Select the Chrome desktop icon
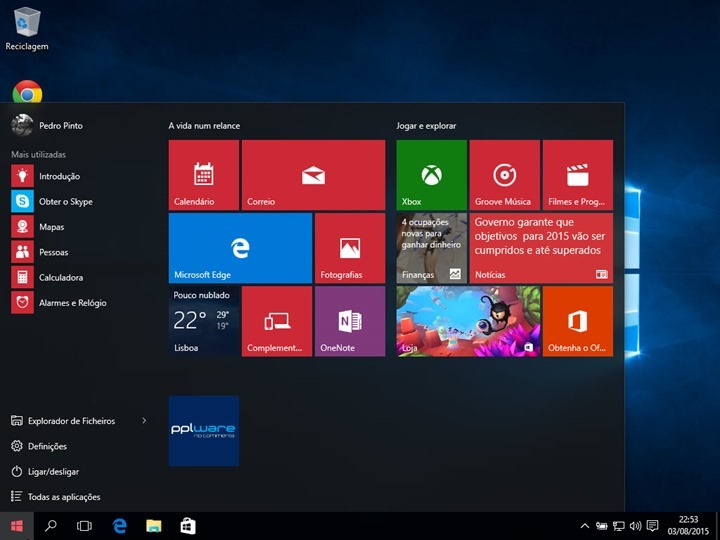Image resolution: width=720 pixels, height=540 pixels. (x=27, y=92)
